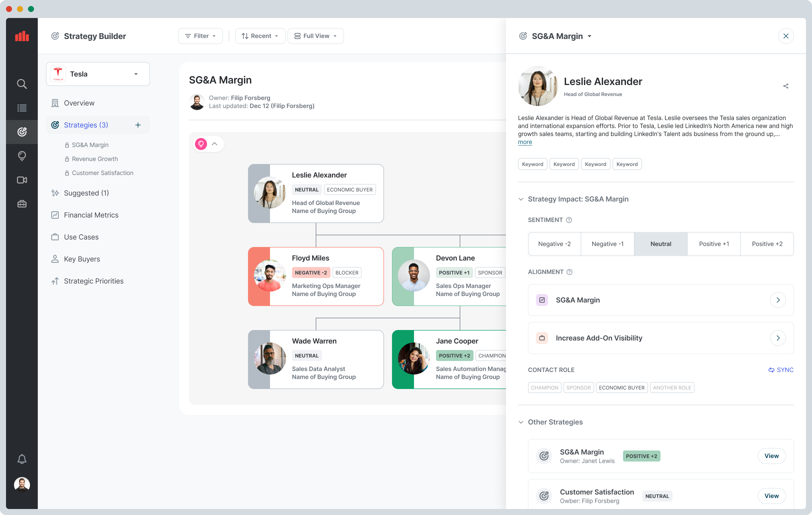
Task: Open Floyd Miles card in org chart
Action: (x=316, y=277)
